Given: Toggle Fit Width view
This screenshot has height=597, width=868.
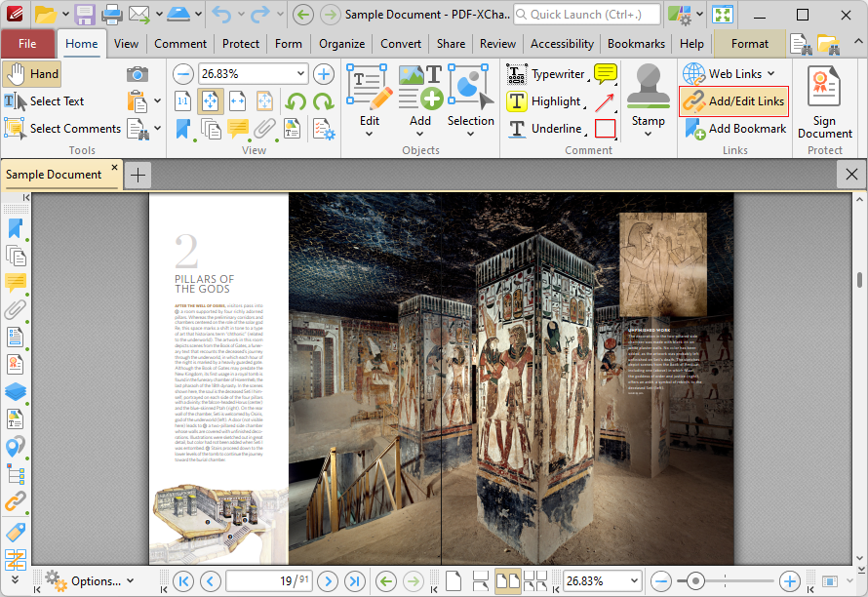Looking at the screenshot, I should tap(238, 101).
